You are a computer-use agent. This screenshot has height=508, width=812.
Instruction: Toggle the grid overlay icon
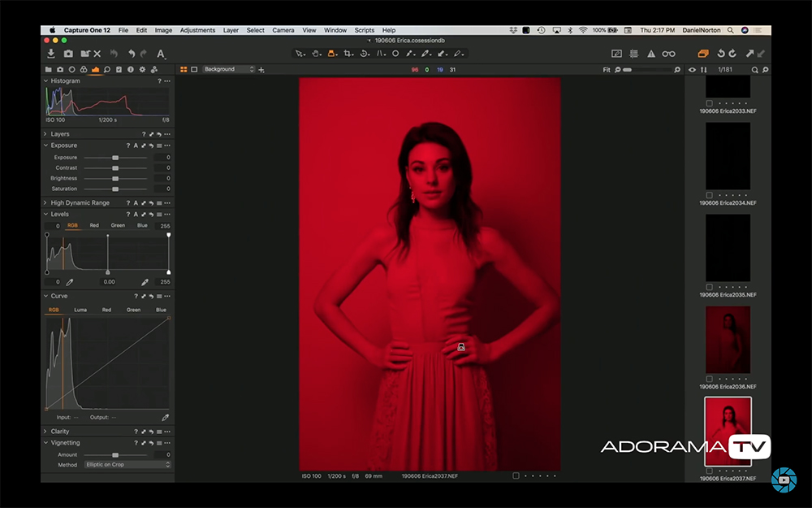point(633,52)
